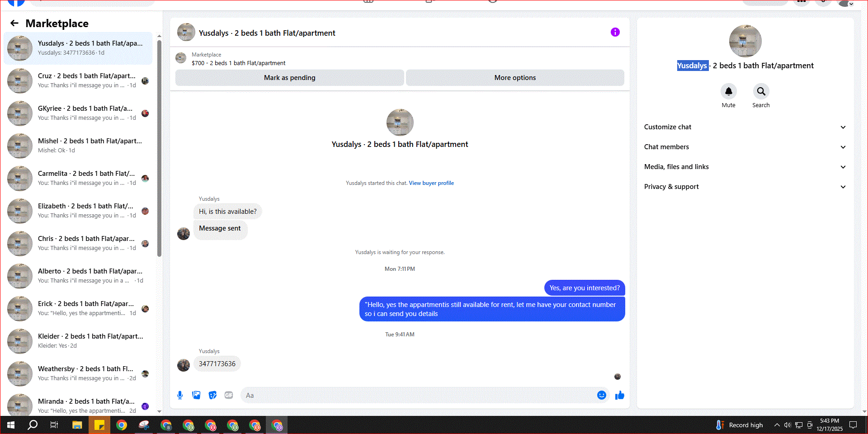Screen dimensions: 868x434
Task: Click Mark as pending button
Action: (289, 78)
